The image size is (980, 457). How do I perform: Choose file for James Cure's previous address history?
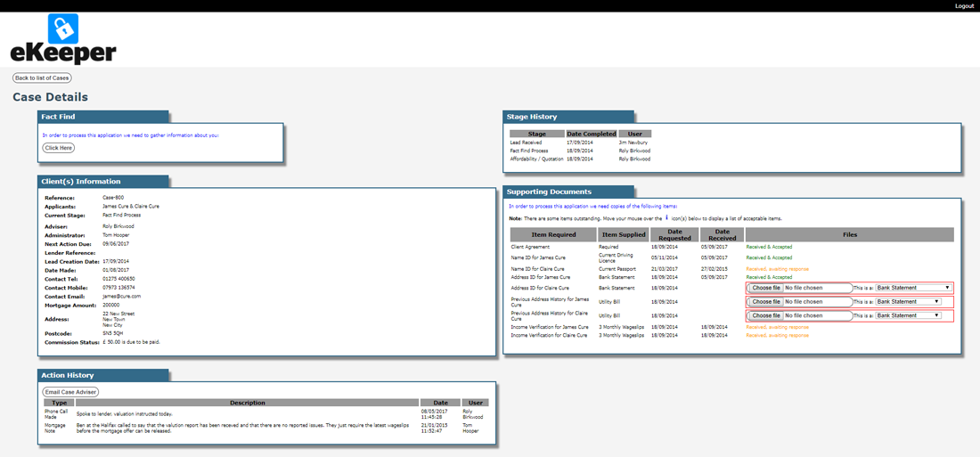click(x=765, y=302)
